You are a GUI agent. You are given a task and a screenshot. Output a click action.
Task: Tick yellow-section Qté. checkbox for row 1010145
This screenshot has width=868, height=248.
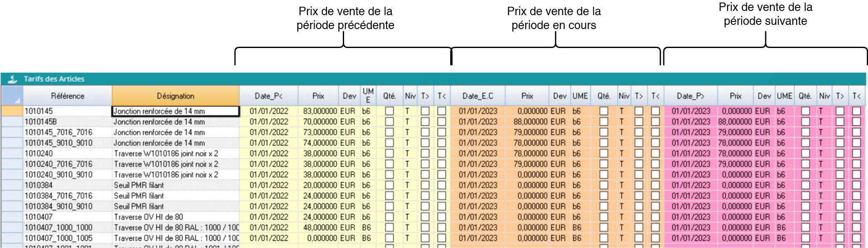coord(389,111)
